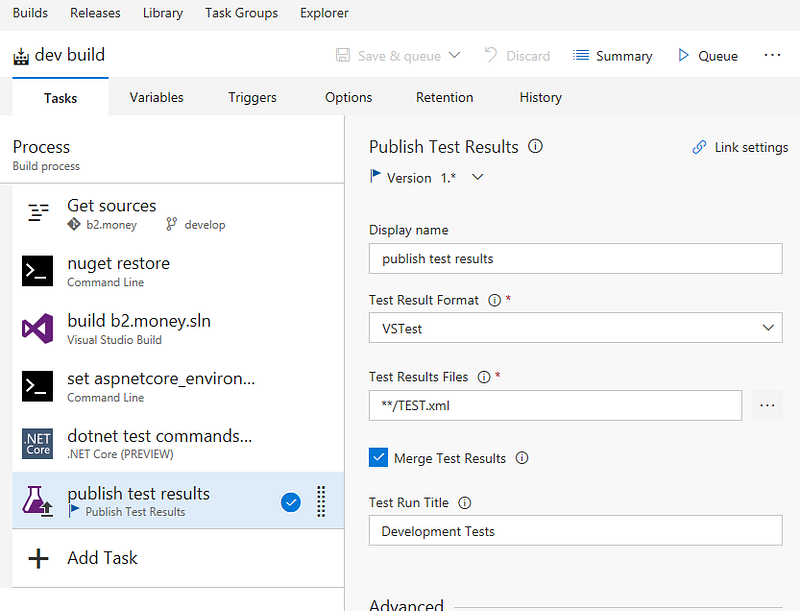
Task: Select the build b2.money.sln task
Action: click(178, 328)
